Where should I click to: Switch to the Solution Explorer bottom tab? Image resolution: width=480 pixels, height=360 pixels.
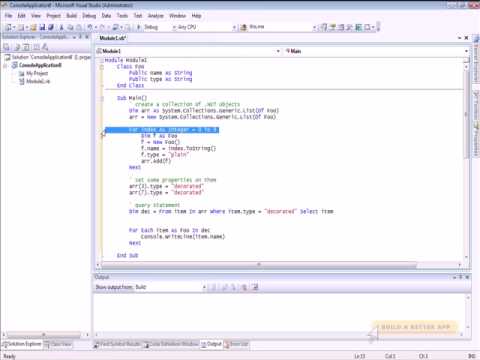point(22,344)
